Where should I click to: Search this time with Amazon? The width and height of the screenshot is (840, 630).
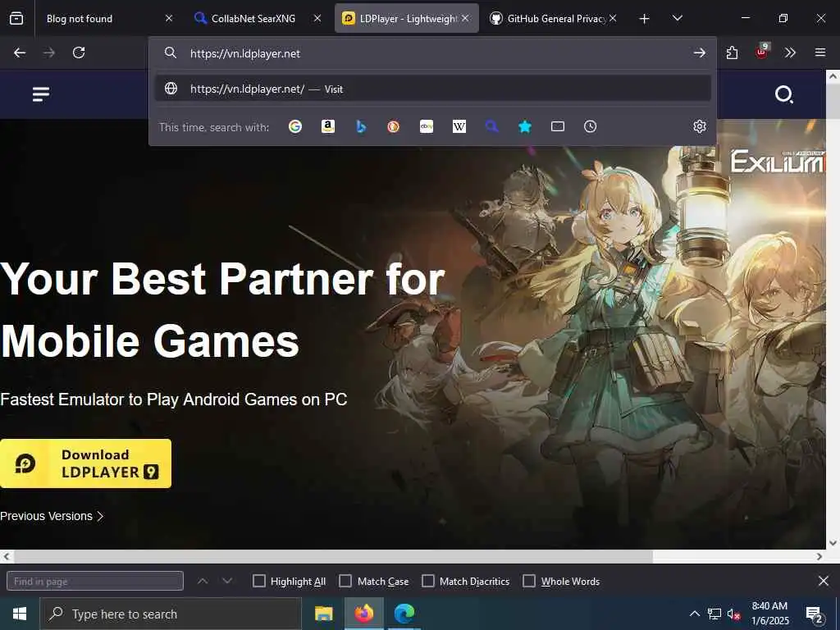coord(328,126)
